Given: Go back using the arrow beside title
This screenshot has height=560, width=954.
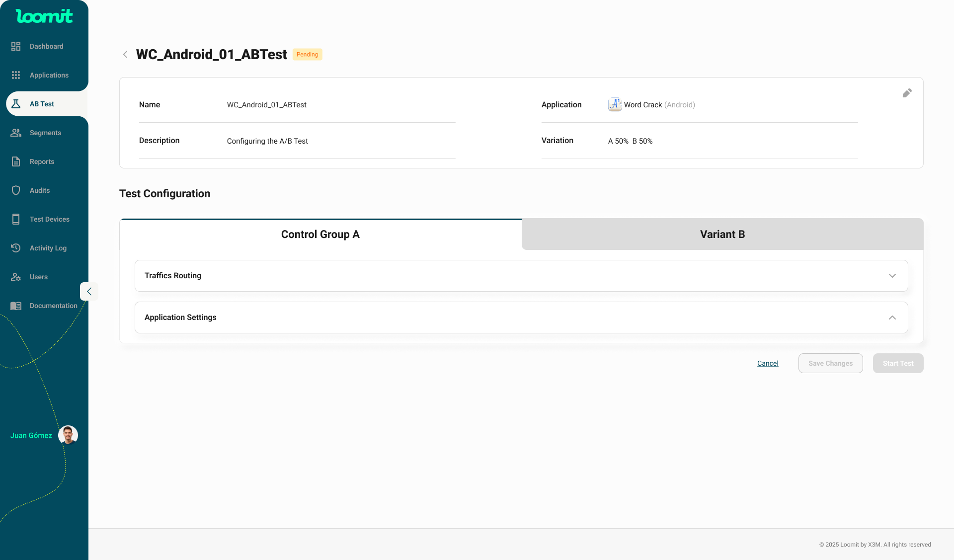Looking at the screenshot, I should click(x=125, y=55).
